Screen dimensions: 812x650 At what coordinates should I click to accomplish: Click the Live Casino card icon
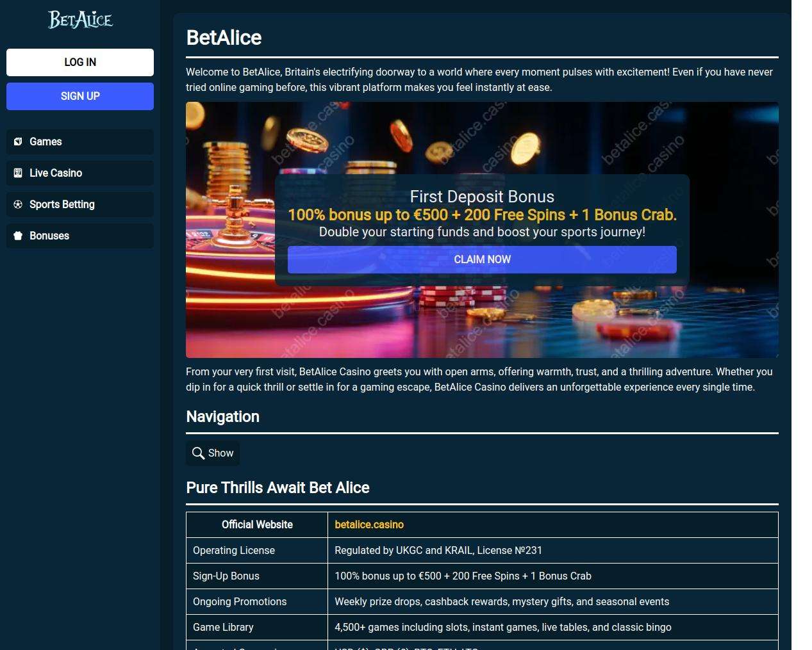click(x=18, y=173)
